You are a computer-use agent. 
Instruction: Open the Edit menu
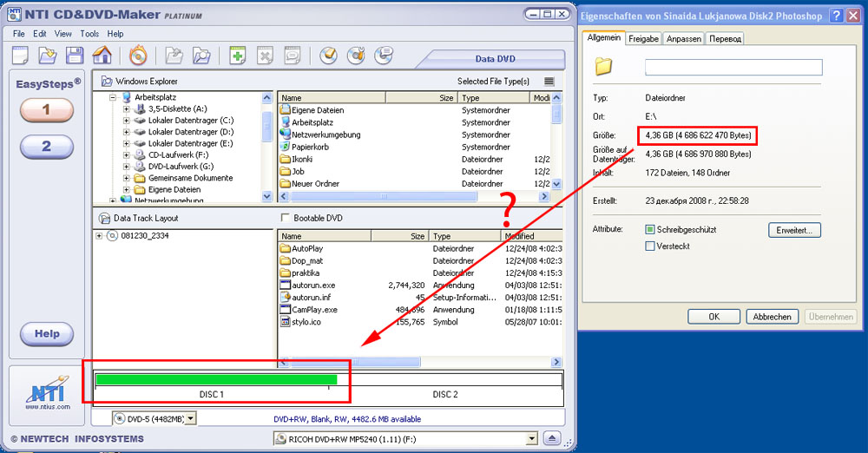point(39,34)
